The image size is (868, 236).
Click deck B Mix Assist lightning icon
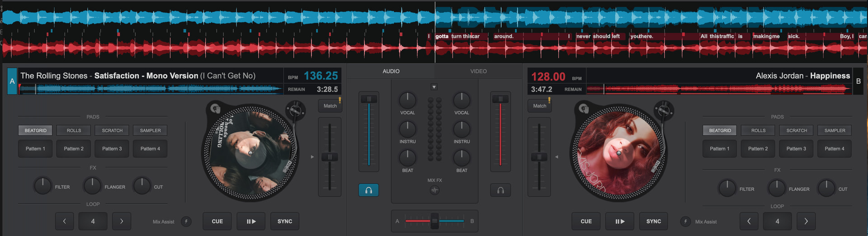[x=685, y=222]
